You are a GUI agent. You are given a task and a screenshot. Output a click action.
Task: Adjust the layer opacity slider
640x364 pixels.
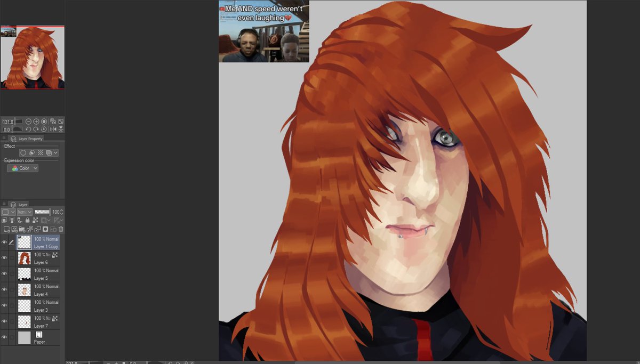tap(43, 212)
